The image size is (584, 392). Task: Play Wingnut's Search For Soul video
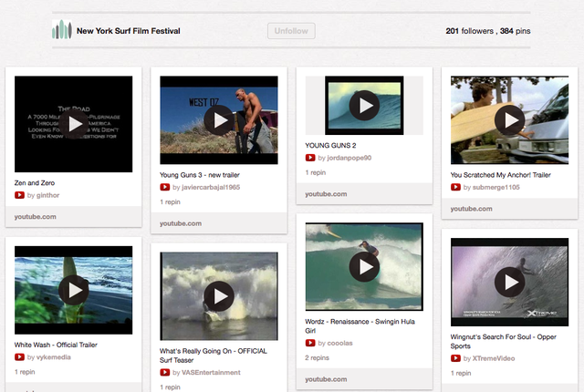tap(509, 282)
